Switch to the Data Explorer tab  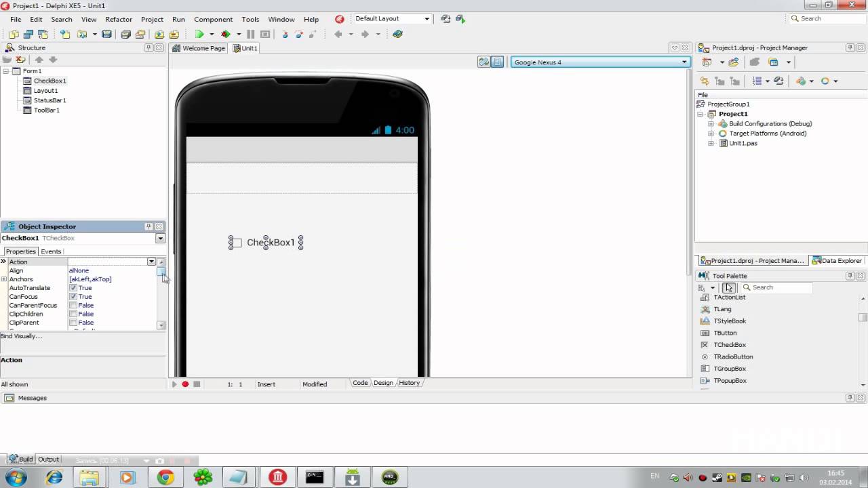(837, 261)
